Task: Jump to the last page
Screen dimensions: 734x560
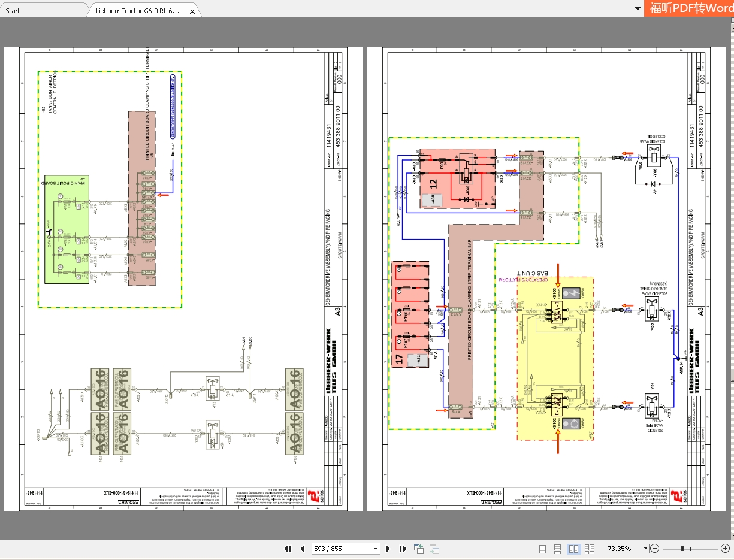Action: coord(403,549)
